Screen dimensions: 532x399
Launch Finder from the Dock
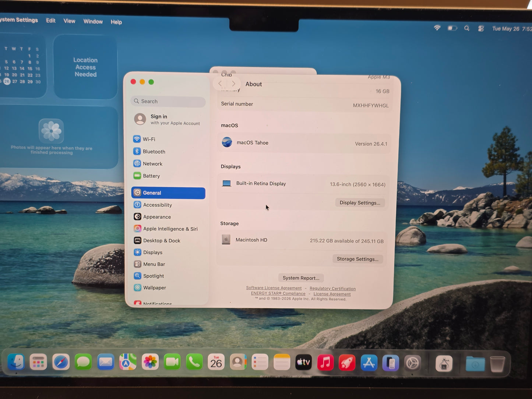[16, 363]
